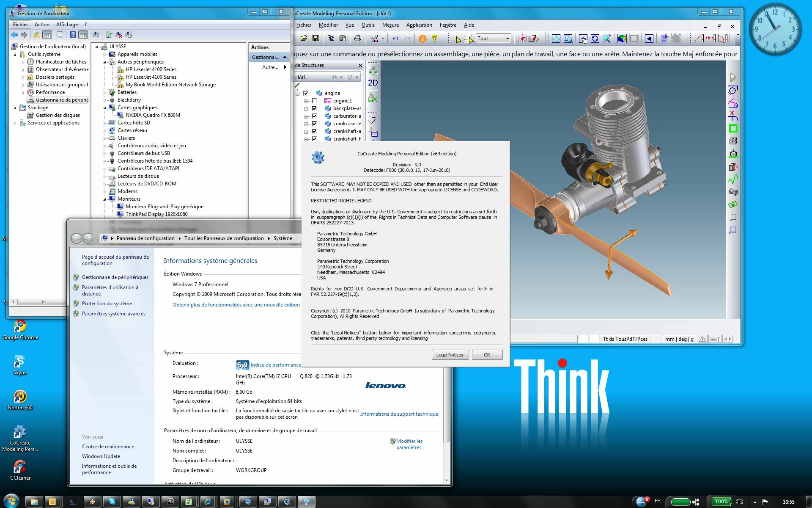Click the Indice de performance link

pos(275,365)
